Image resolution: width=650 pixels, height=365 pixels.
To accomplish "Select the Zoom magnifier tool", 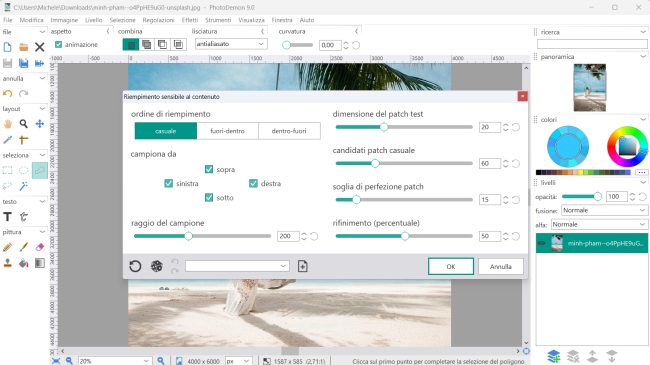I will pos(24,124).
